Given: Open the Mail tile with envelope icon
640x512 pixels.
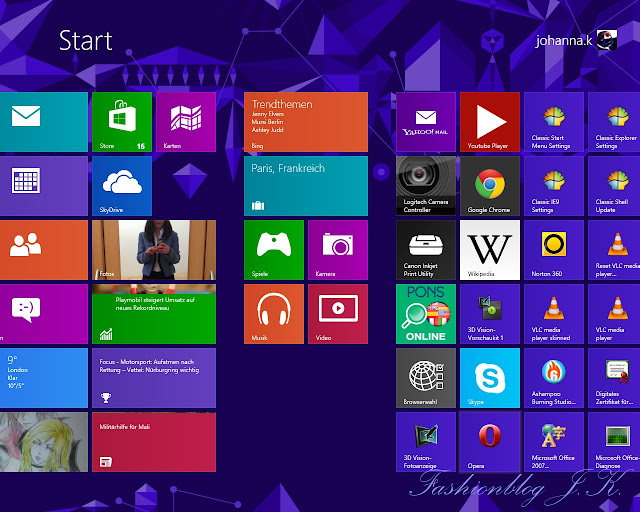Looking at the screenshot, I should [44, 122].
